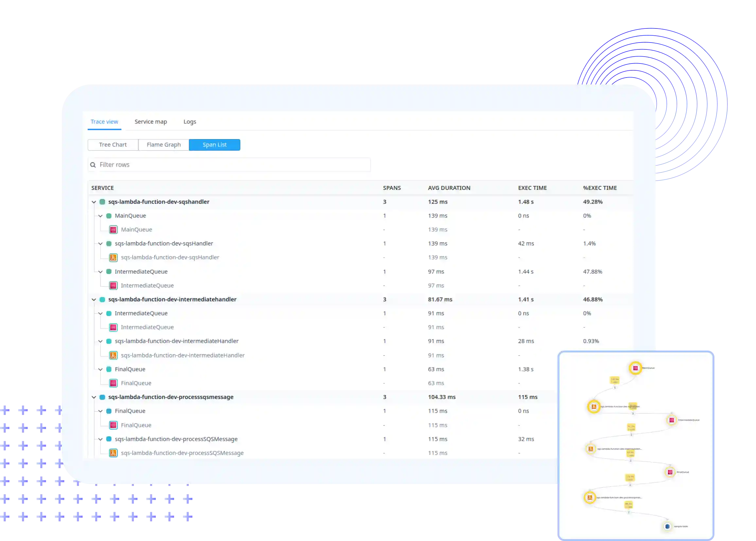Switch to the Tree Chart view
Image resolution: width=756 pixels, height=541 pixels.
click(112, 144)
